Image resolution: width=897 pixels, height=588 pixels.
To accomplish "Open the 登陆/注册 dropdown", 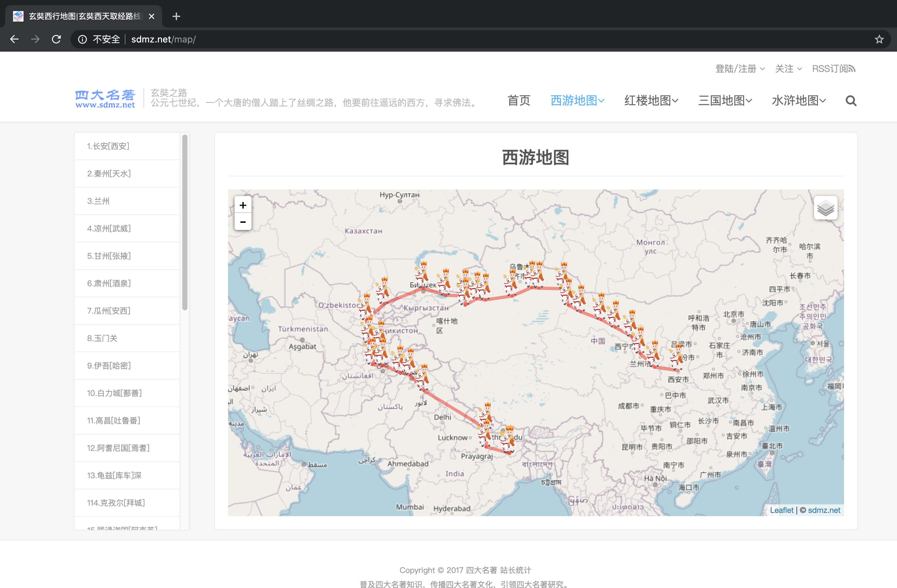I will [740, 69].
